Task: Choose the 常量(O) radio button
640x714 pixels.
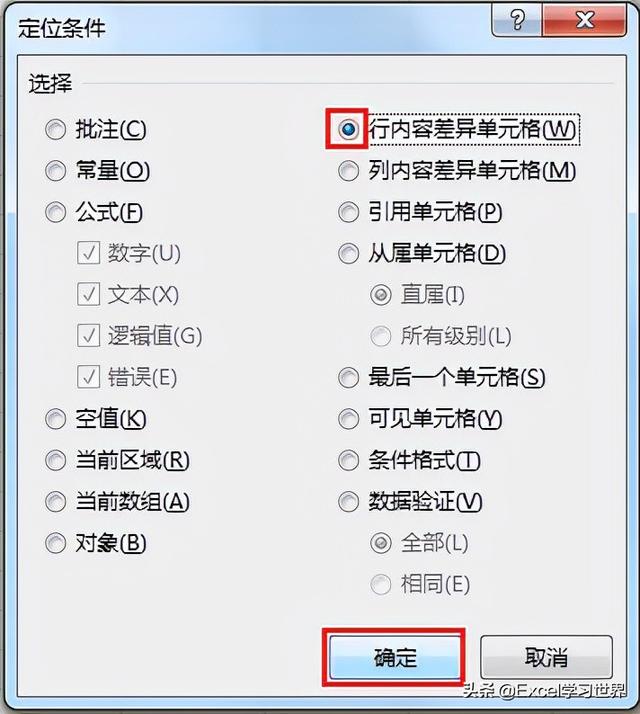Action: pos(55,172)
